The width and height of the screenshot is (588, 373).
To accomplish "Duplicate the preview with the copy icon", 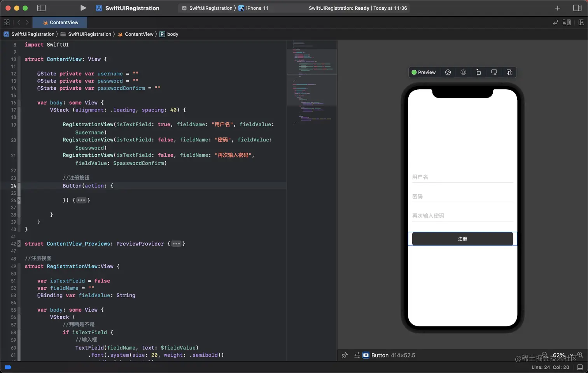I will pos(509,72).
